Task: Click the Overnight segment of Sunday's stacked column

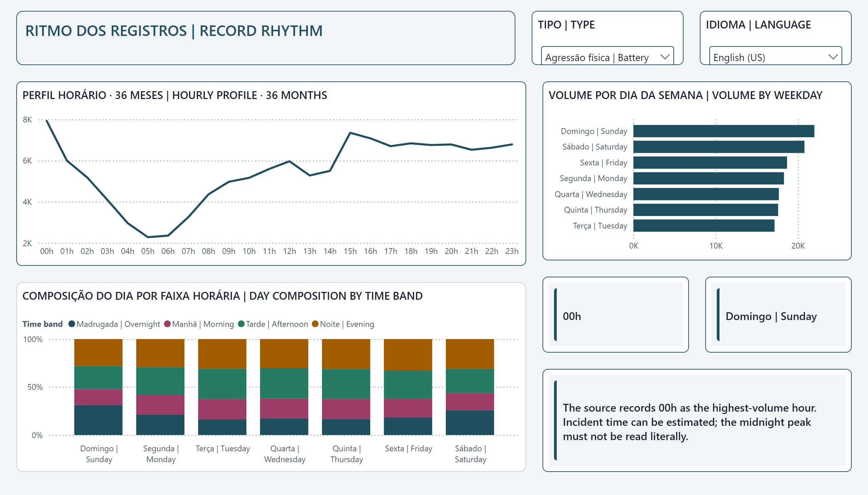Action: coord(98,420)
